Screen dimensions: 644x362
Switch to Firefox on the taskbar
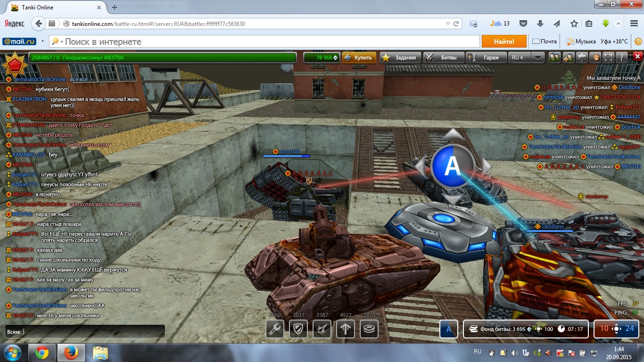point(71,353)
